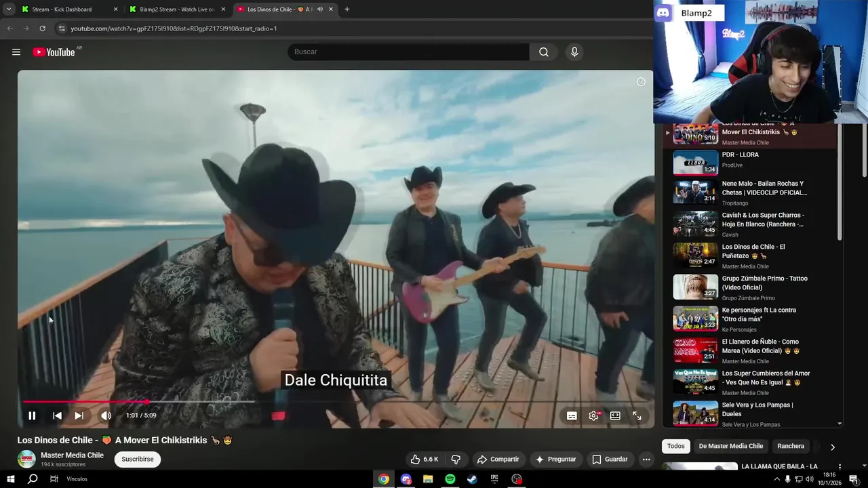Save video with the Guardar button

click(x=610, y=459)
